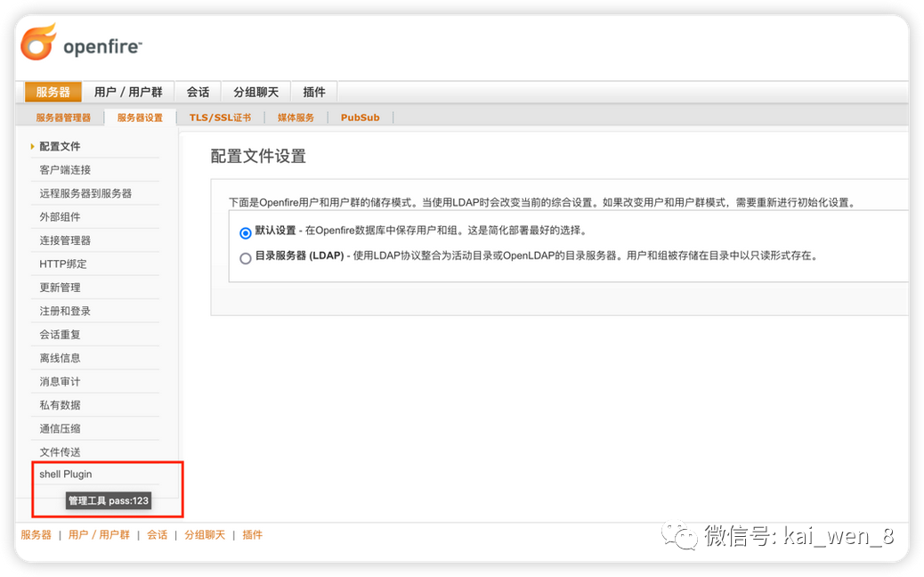Viewport: 924px width, 577px height.
Task: Select 服务器管理器 sub-tab
Action: [x=63, y=118]
